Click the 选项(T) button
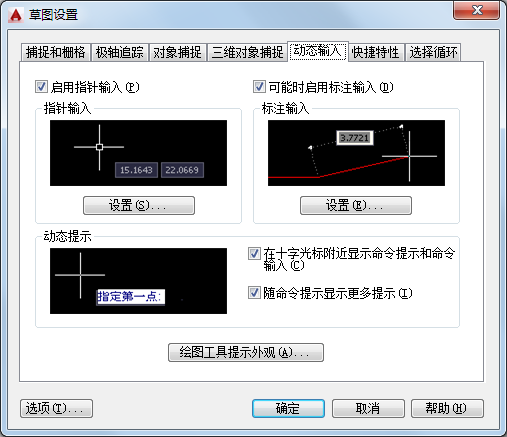The height and width of the screenshot is (437, 507). coord(56,408)
